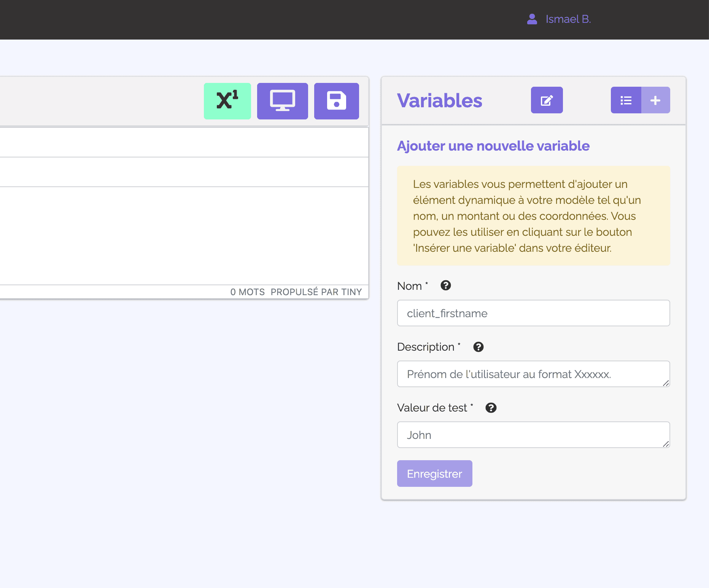Save with the floppy disk button
Viewport: 709px width, 588px height.
(337, 101)
